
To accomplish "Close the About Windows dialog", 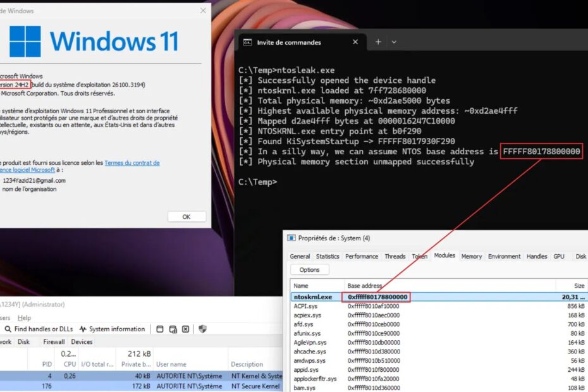I will pos(203,11).
